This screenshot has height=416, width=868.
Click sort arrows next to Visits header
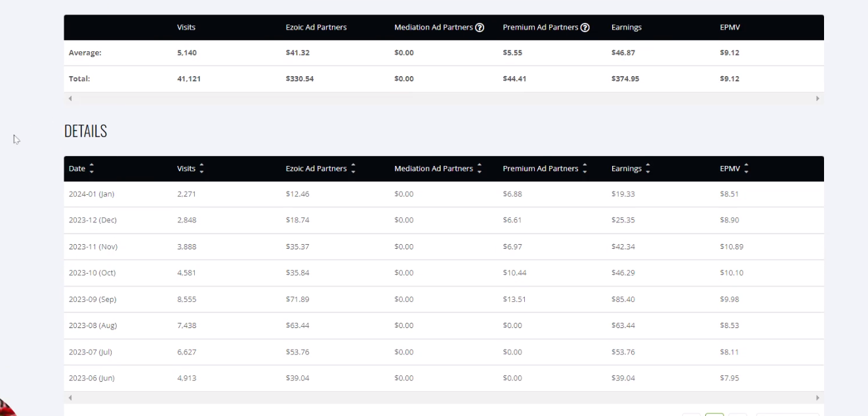[201, 169]
